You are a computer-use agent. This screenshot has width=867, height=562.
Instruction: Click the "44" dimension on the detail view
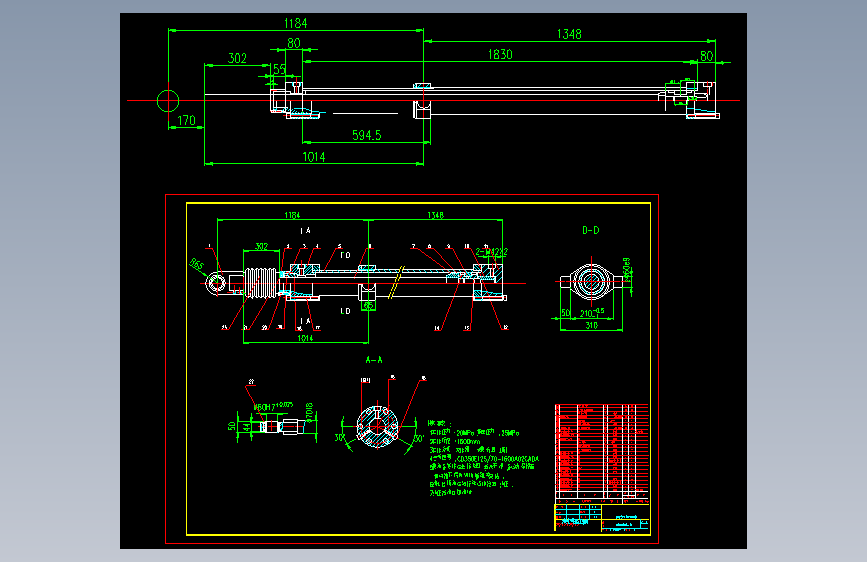[246, 427]
